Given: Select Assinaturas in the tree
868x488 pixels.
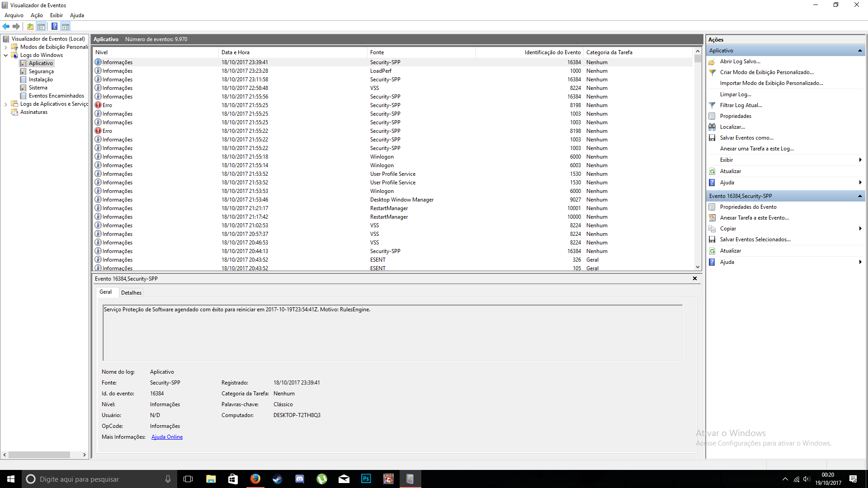Looking at the screenshot, I should click(34, 112).
